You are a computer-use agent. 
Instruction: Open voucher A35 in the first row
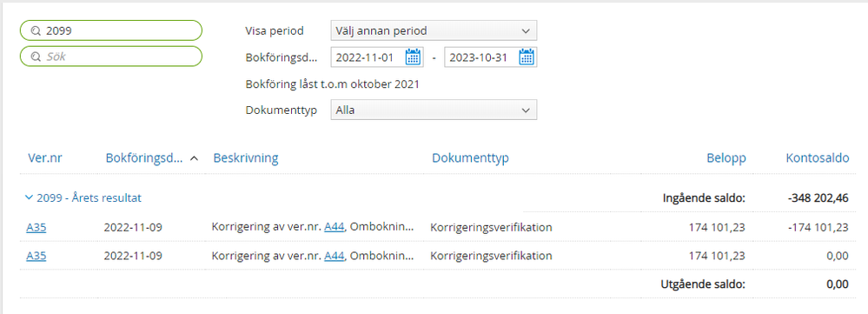tap(36, 227)
